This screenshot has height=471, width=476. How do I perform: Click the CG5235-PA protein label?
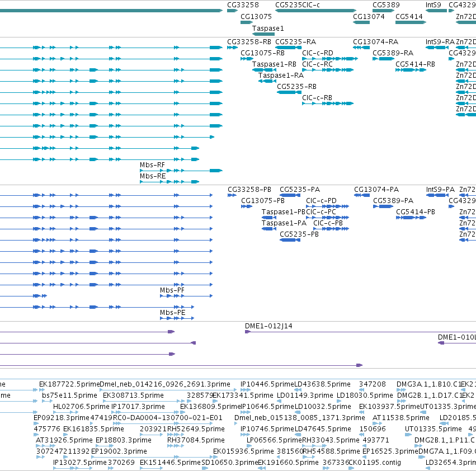click(300, 190)
